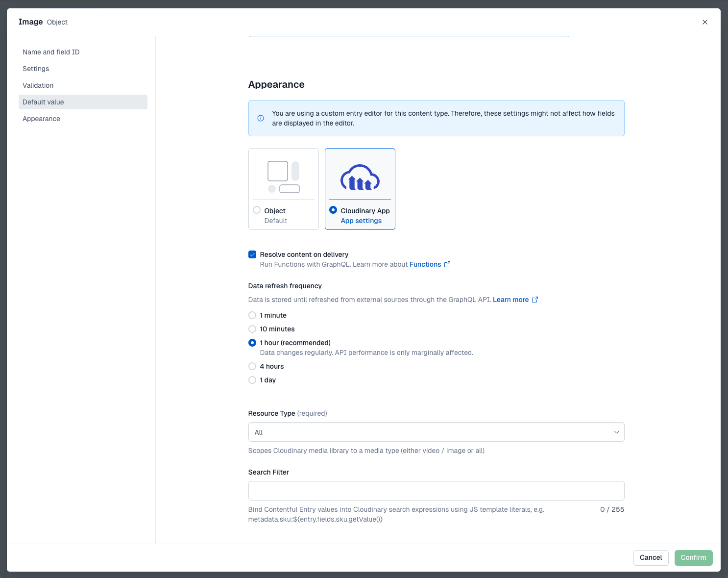This screenshot has height=578, width=728.
Task: Choose the 10 minutes refresh option
Action: [x=252, y=329]
